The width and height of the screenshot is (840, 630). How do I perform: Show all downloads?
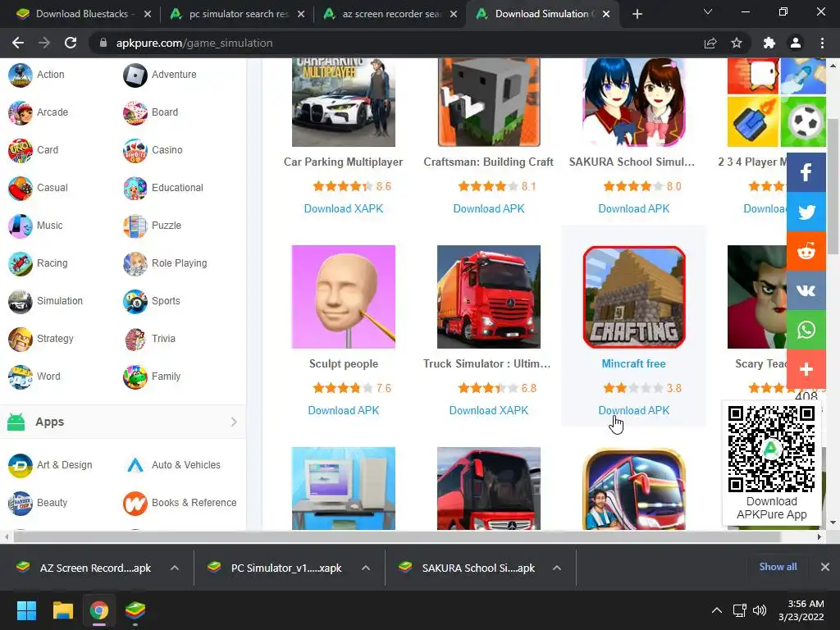[x=778, y=567]
